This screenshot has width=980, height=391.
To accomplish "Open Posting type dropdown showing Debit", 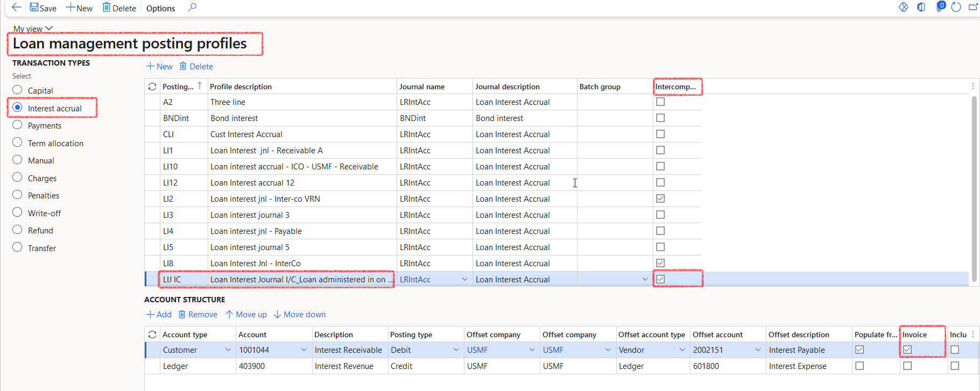I will pos(456,350).
